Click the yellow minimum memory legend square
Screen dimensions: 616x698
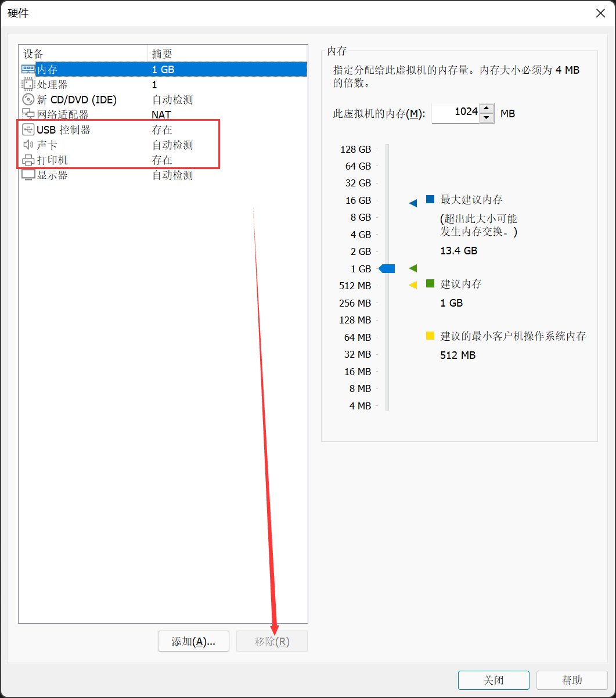pos(430,335)
